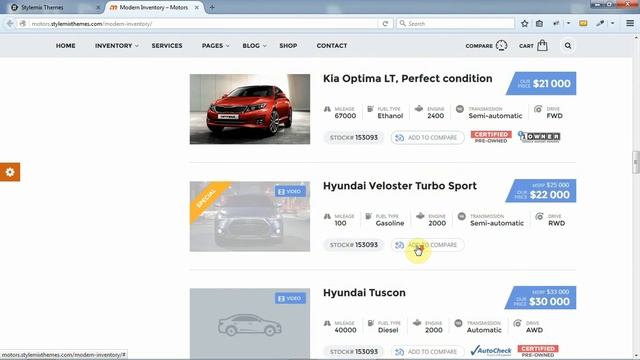Click the Cart text link in header

tap(526, 46)
